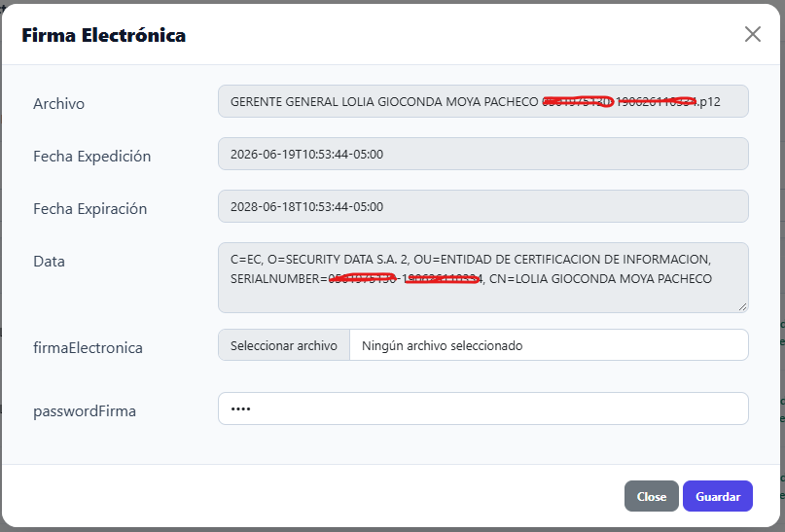Click the GERENTE GENERAL text in Archivo field

[x=284, y=101]
